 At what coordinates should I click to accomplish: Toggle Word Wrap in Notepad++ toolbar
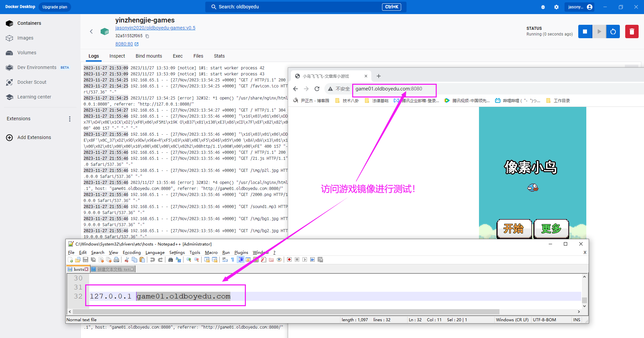click(225, 260)
